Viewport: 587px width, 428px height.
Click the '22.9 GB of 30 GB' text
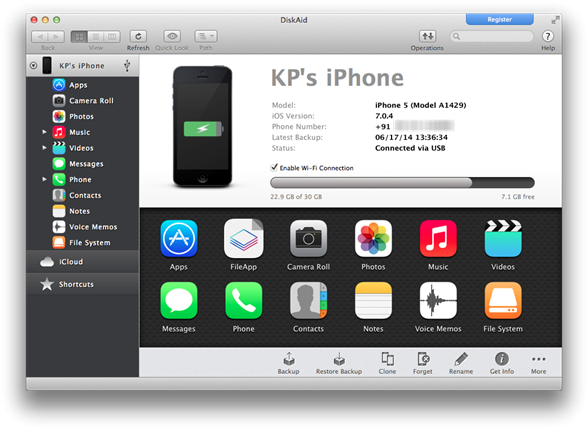(x=296, y=197)
